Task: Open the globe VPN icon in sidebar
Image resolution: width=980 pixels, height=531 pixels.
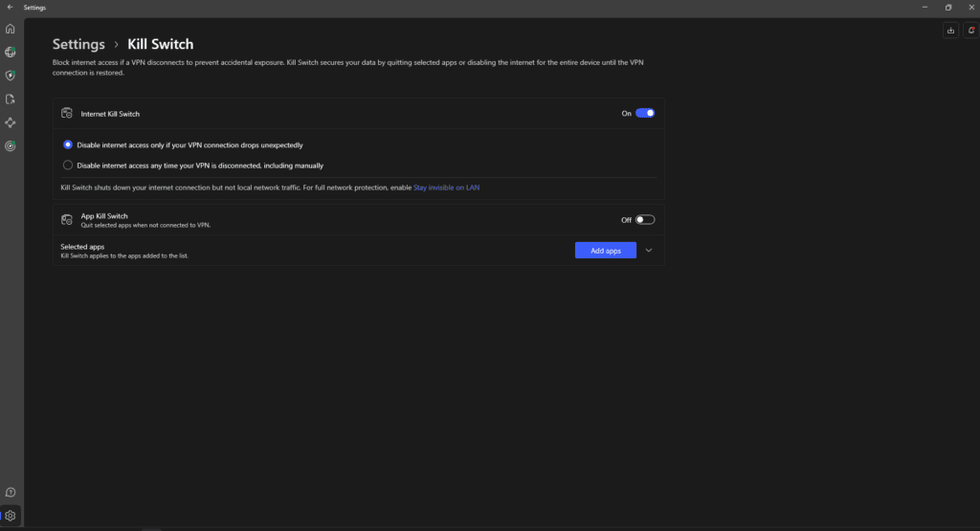Action: click(11, 52)
